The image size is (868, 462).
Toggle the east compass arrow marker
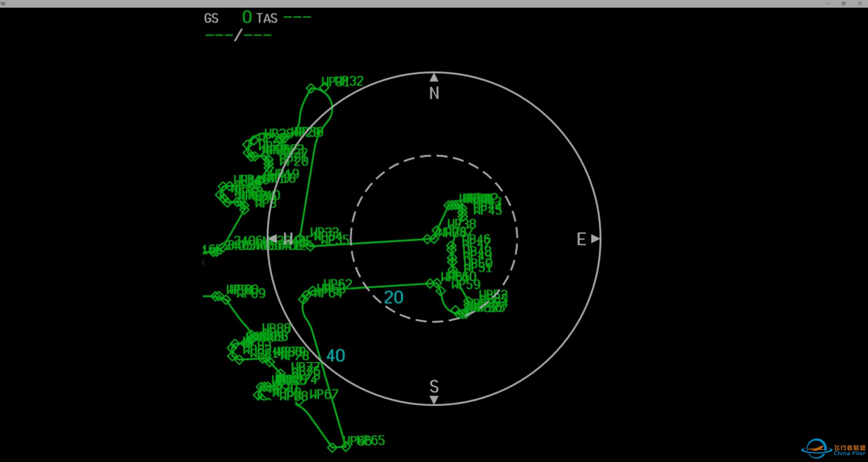click(594, 239)
